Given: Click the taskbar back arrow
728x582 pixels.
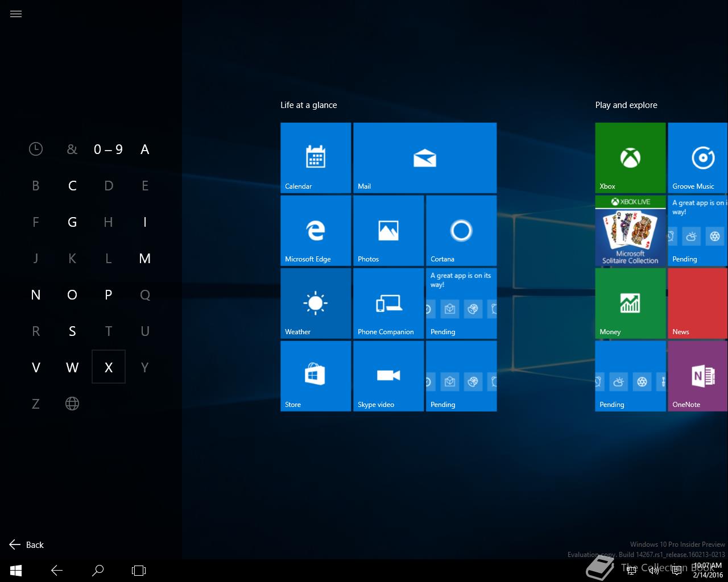Looking at the screenshot, I should pyautogui.click(x=57, y=571).
